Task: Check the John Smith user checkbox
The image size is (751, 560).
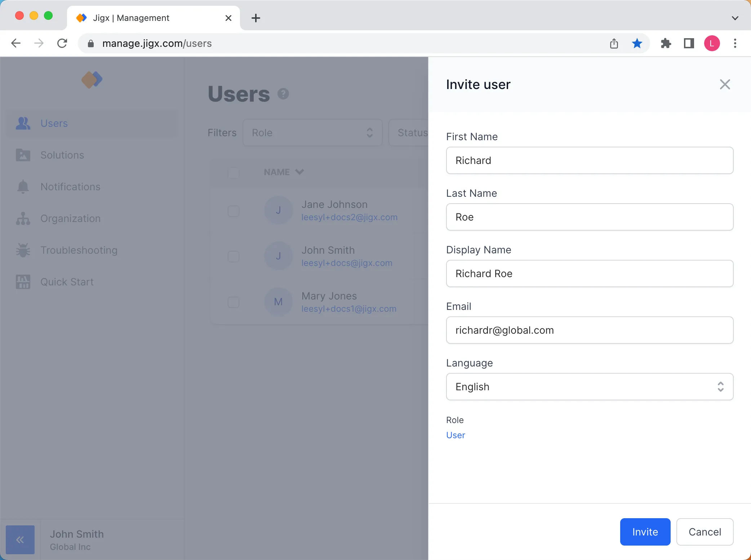Action: 233,257
